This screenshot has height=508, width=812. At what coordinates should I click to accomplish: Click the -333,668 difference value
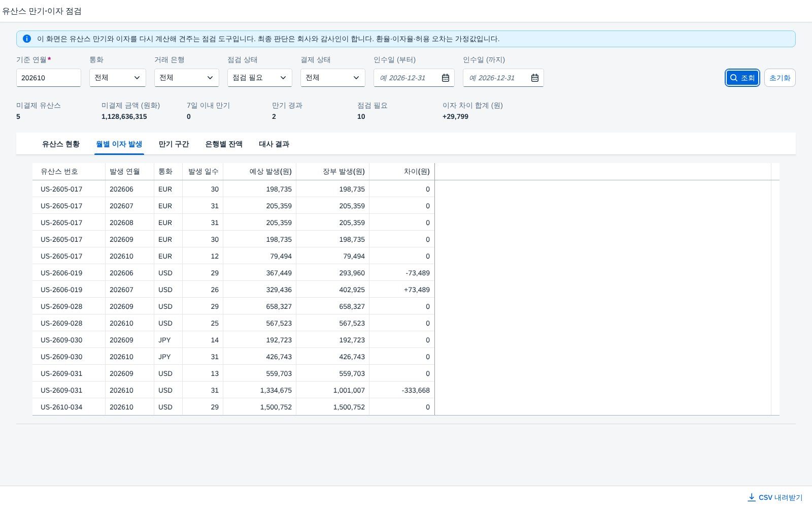416,390
